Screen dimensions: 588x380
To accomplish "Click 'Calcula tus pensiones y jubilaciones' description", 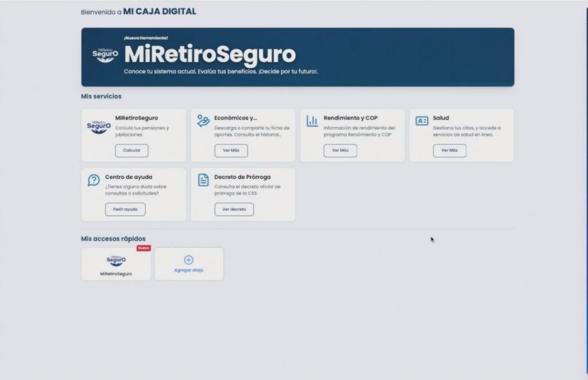I will tap(142, 132).
